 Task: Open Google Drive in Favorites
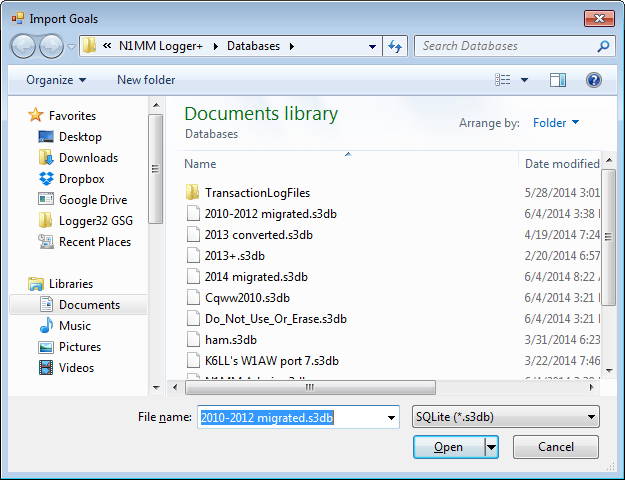coord(93,200)
